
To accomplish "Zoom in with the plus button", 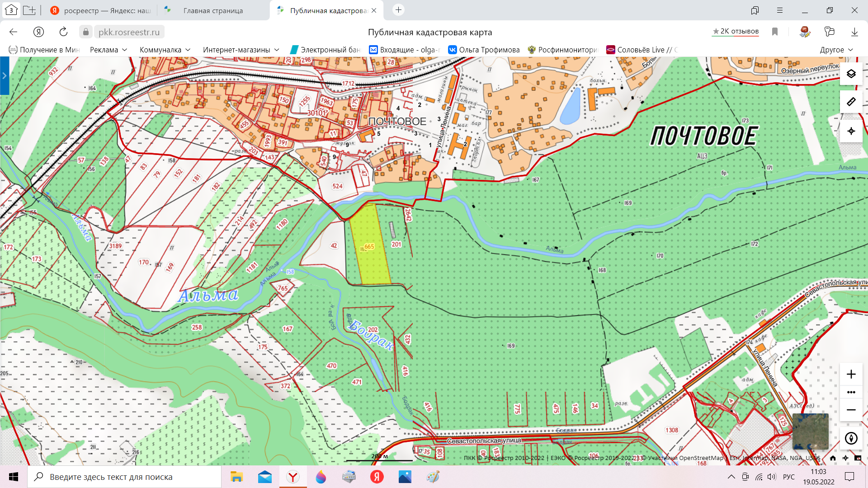I will (851, 374).
